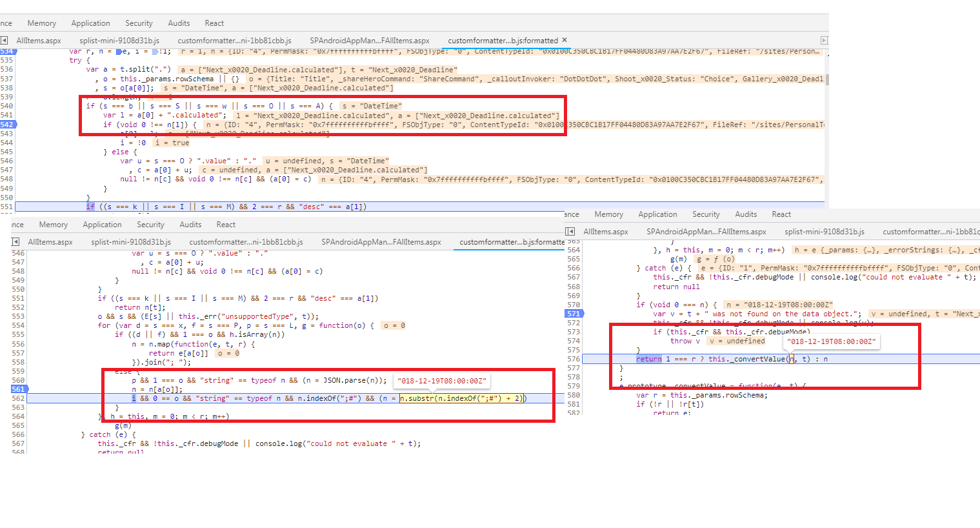Click "return n[t];" on line 552
Viewport: 980px width, 528px height.
click(140, 307)
